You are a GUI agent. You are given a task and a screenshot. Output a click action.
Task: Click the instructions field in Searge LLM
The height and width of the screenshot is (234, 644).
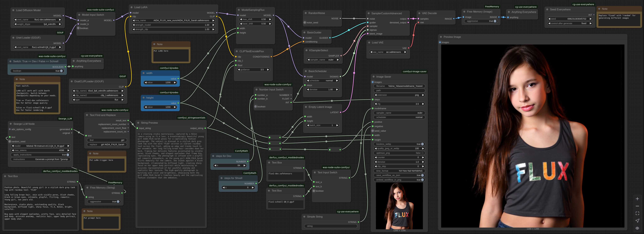click(41, 159)
